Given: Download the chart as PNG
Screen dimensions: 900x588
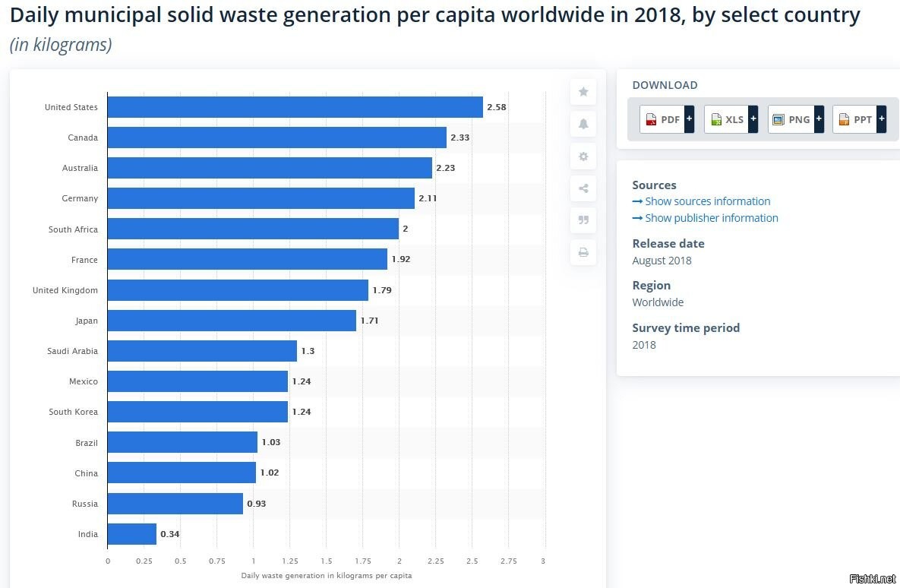Looking at the screenshot, I should click(x=791, y=119).
